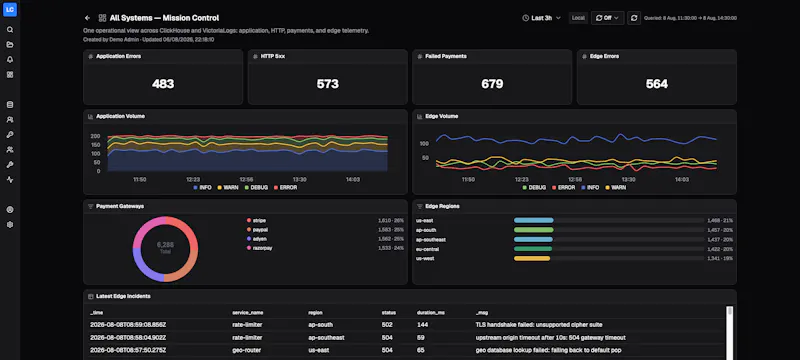The height and width of the screenshot is (360, 800).
Task: Sort by the _time column header
Action: (96, 313)
